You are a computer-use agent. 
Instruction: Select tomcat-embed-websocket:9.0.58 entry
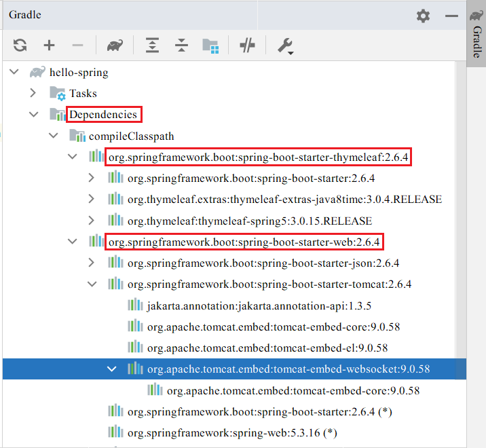coord(288,369)
